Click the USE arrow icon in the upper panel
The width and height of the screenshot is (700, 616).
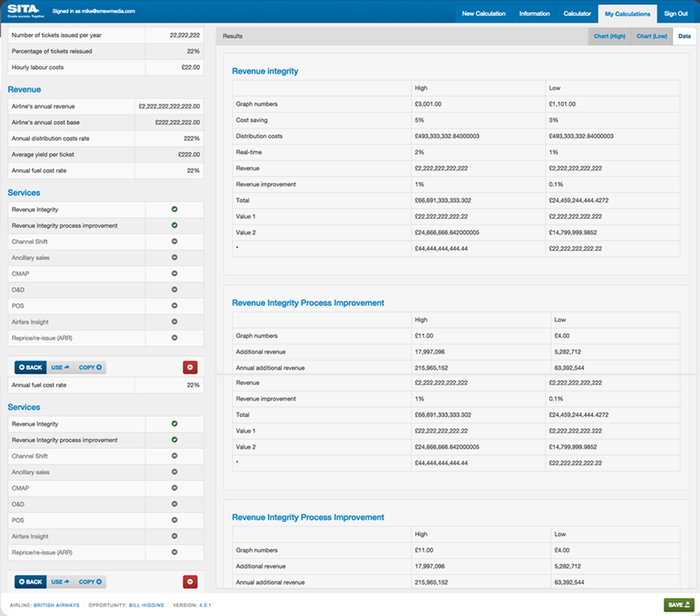(x=59, y=366)
